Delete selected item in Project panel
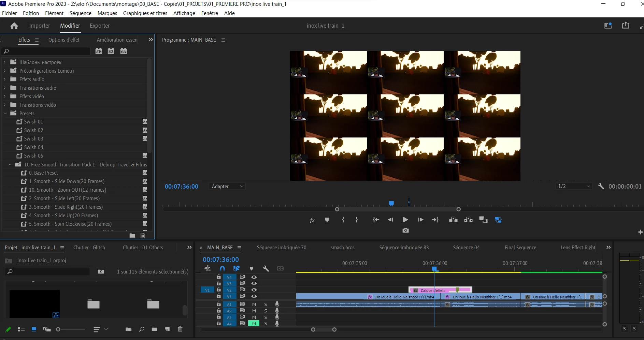 pyautogui.click(x=180, y=329)
